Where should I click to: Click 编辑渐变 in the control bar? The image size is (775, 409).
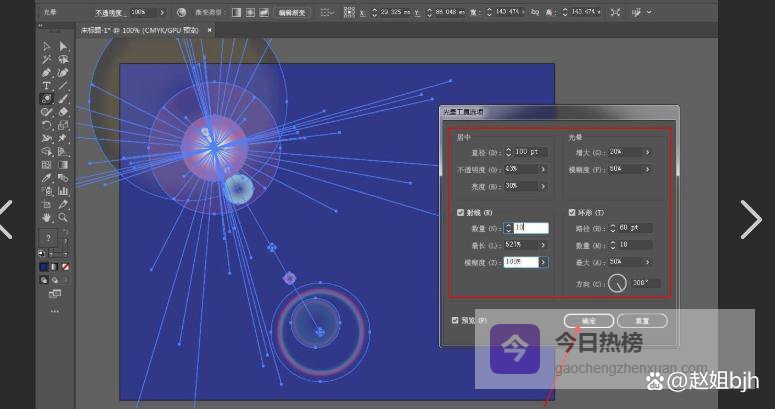[292, 12]
